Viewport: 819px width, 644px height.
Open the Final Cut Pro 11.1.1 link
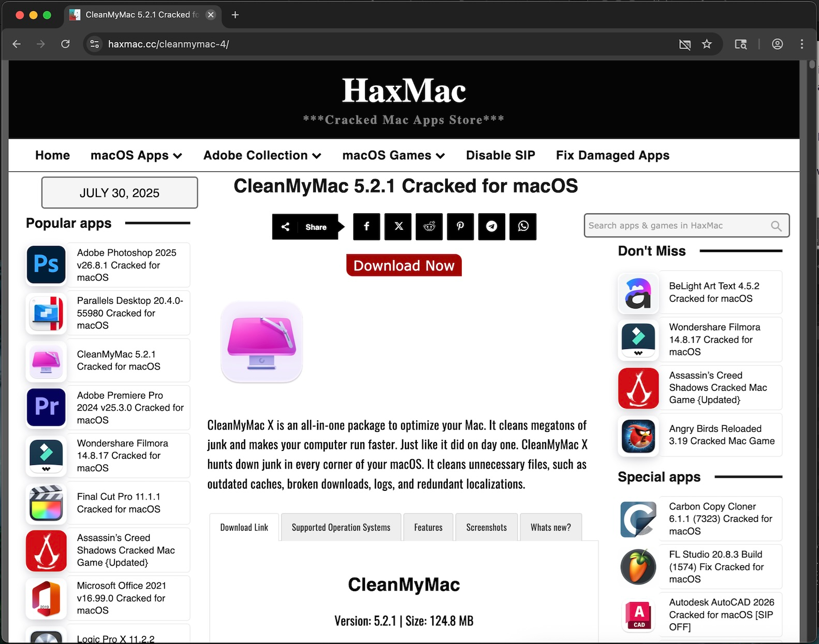pos(119,503)
